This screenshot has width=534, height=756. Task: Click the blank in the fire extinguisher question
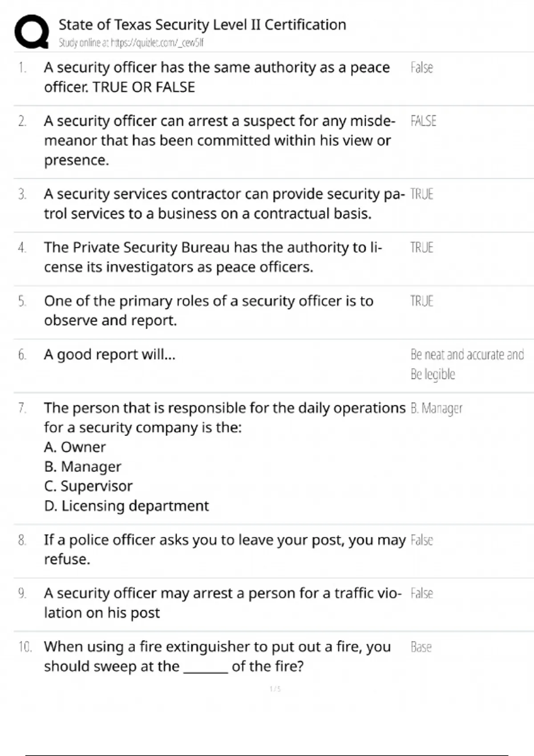pos(206,667)
